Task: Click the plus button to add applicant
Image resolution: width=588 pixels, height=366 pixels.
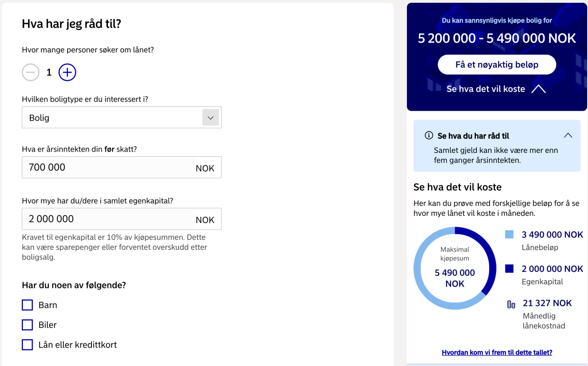Action: click(67, 72)
